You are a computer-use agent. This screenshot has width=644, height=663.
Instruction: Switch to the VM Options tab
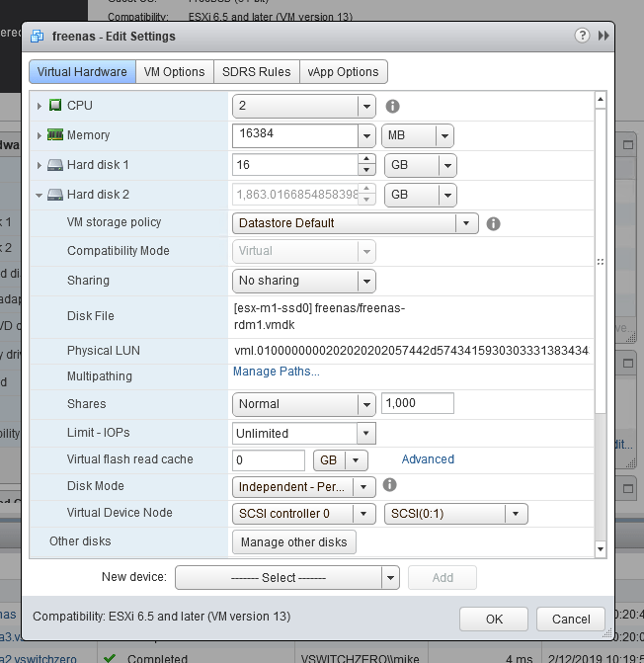coord(174,72)
